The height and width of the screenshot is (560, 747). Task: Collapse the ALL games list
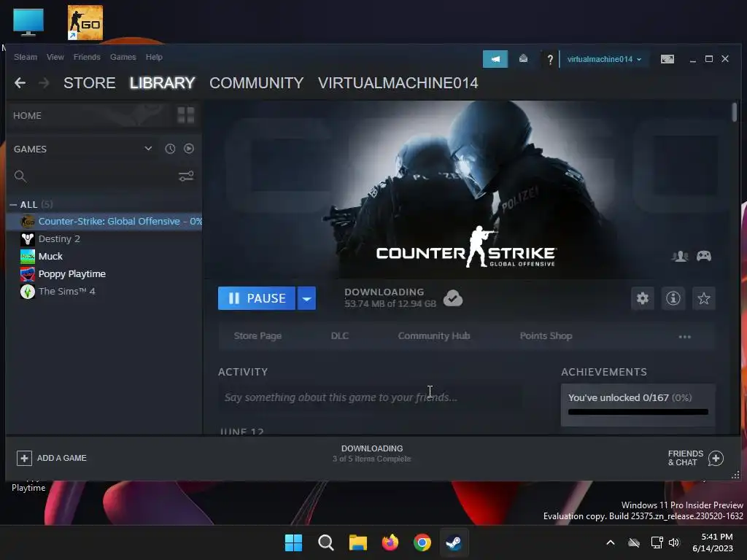pos(13,205)
